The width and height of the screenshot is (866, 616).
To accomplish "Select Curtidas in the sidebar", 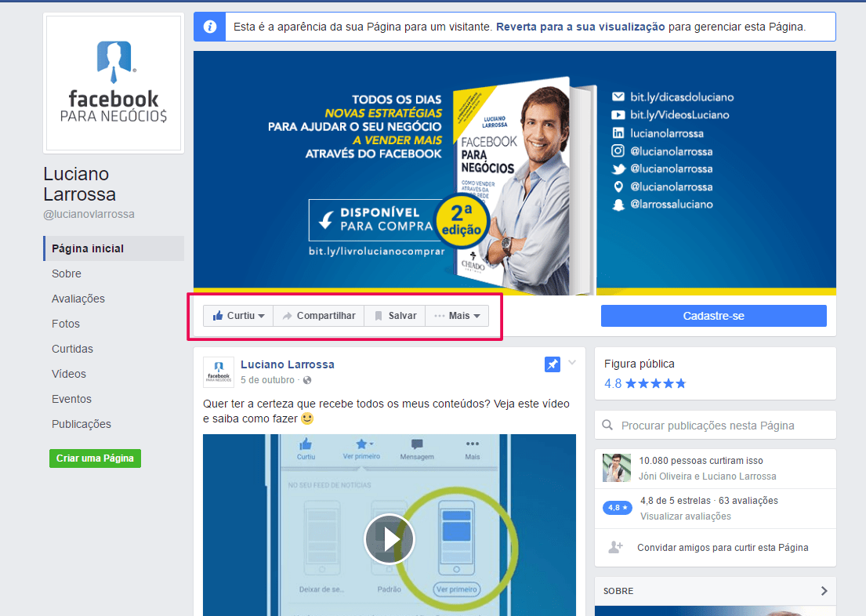I will click(x=72, y=349).
